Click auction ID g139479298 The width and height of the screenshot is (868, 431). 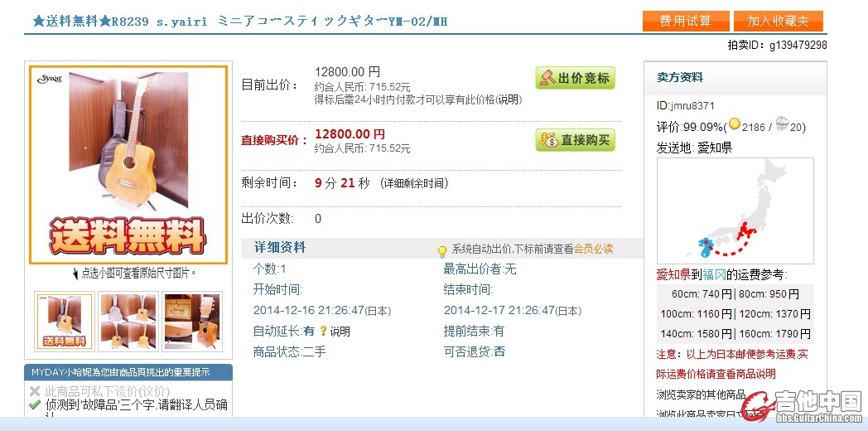[798, 46]
